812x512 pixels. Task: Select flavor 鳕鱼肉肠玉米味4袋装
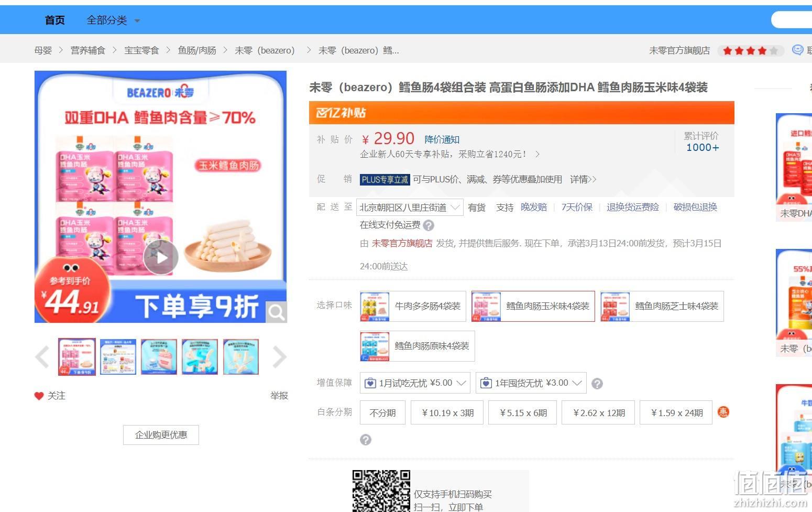coord(533,306)
